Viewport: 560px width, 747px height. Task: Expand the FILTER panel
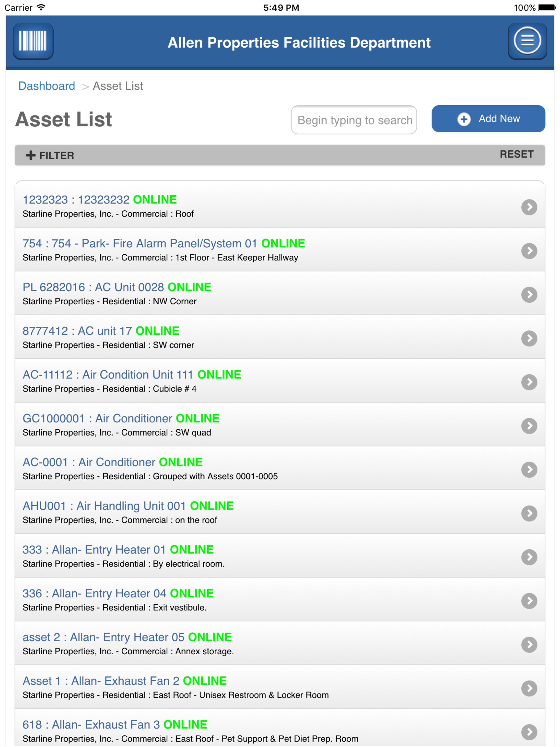[50, 155]
